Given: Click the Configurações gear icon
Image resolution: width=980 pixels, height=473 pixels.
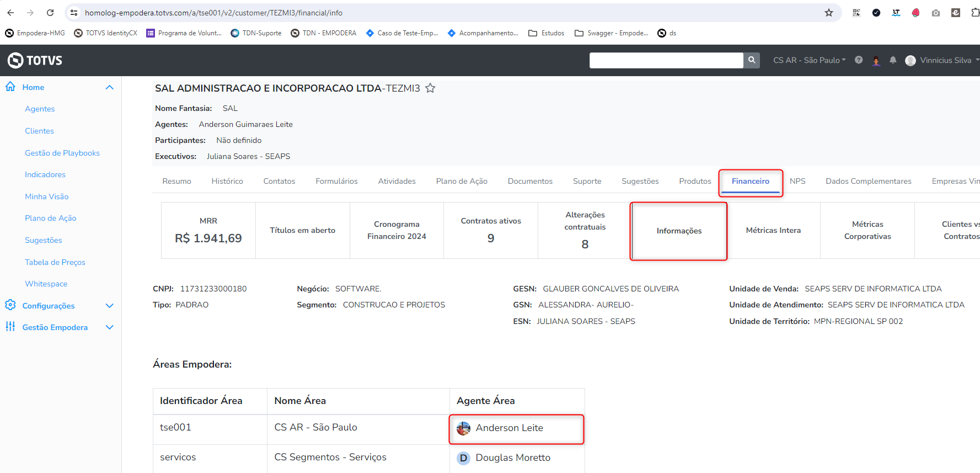Looking at the screenshot, I should pos(10,305).
